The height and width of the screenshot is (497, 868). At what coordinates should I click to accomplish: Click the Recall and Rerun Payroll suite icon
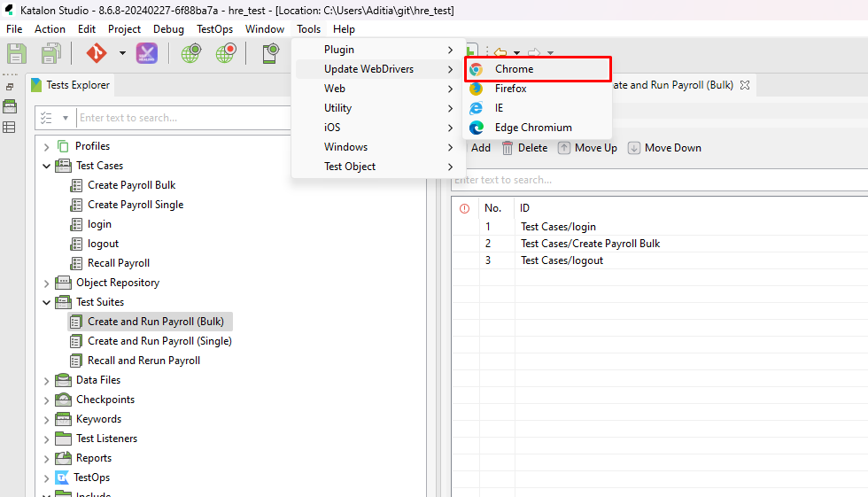[76, 361]
